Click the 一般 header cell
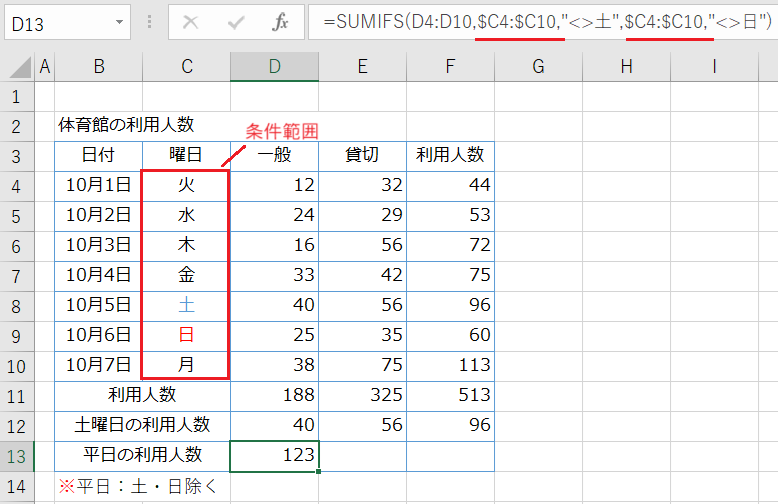The height and width of the screenshot is (504, 778). (x=274, y=156)
